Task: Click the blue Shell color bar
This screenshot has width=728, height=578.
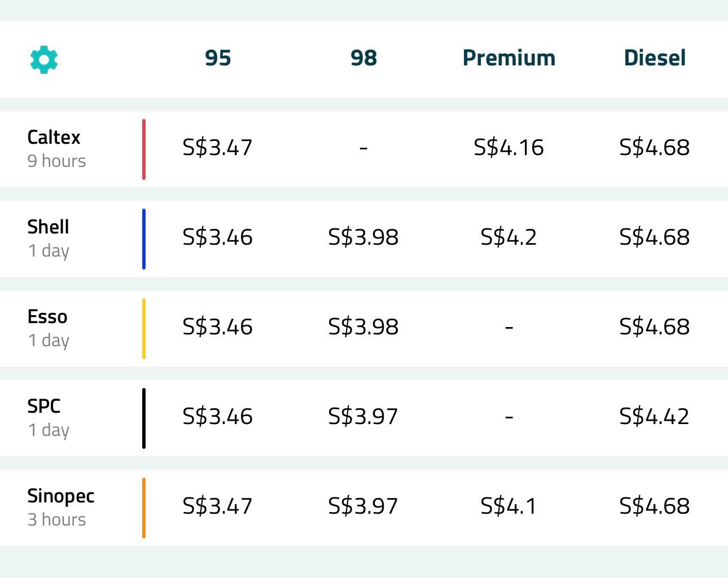Action: (x=144, y=239)
